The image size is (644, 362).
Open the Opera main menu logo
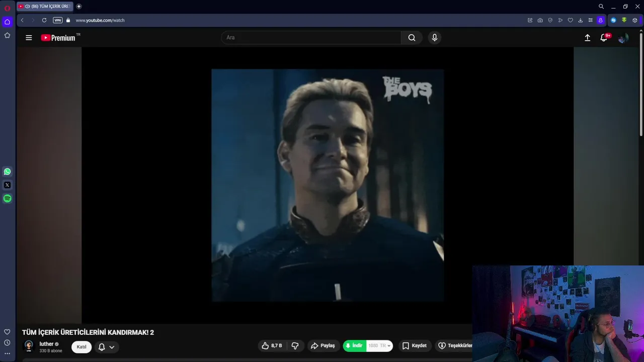click(x=7, y=8)
